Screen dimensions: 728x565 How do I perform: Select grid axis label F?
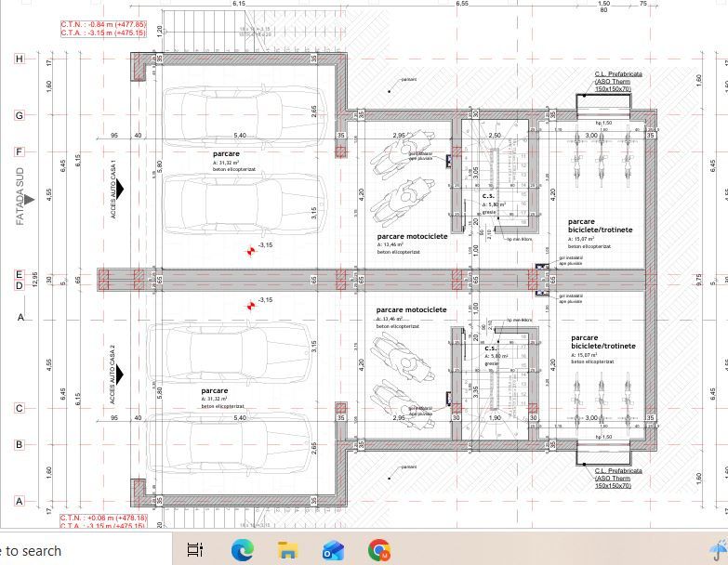(19, 151)
